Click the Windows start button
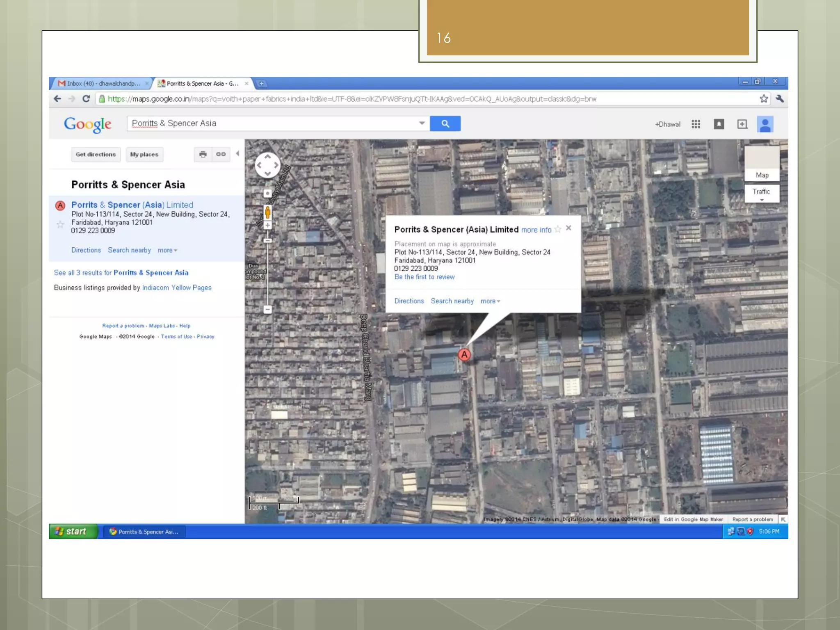 (72, 531)
